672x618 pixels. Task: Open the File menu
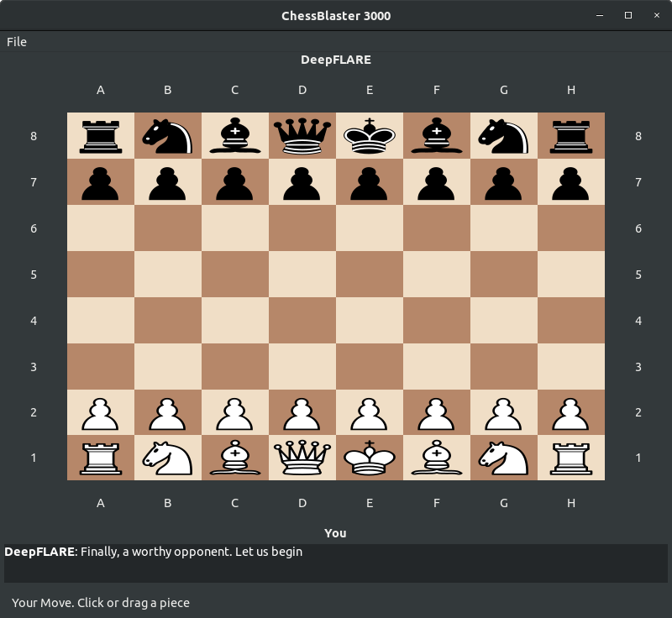click(x=17, y=41)
